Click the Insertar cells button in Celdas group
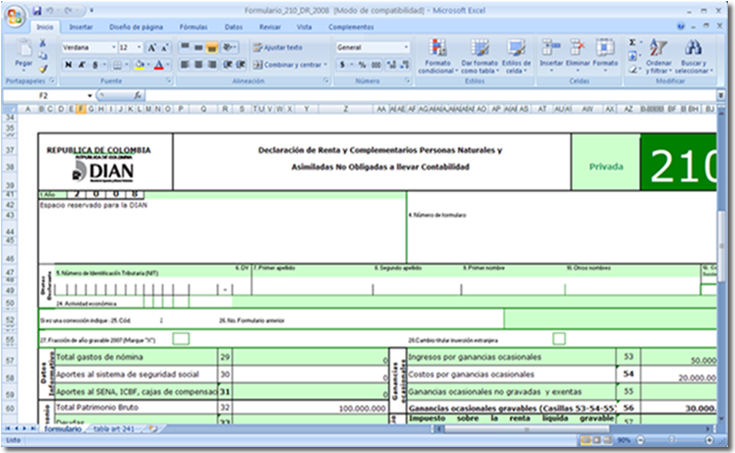The width and height of the screenshot is (735, 453). click(551, 55)
